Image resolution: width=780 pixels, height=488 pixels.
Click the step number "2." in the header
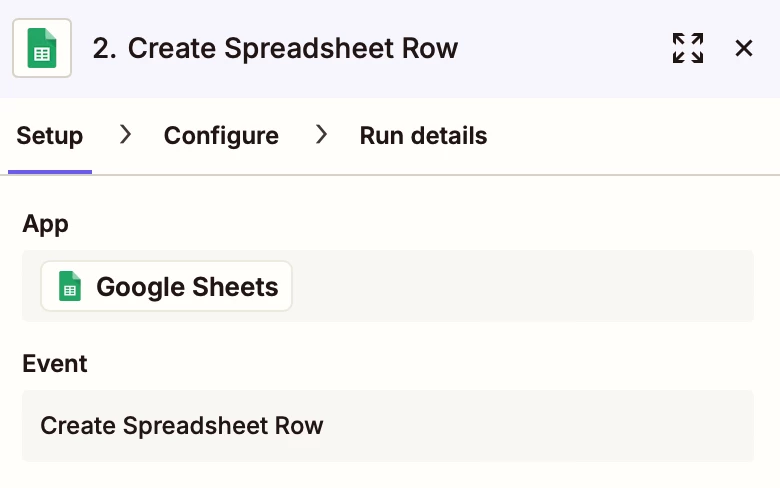tap(104, 48)
